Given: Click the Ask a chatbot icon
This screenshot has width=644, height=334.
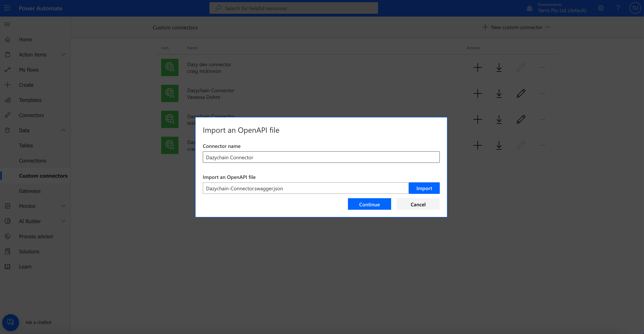Looking at the screenshot, I should pyautogui.click(x=10, y=322).
